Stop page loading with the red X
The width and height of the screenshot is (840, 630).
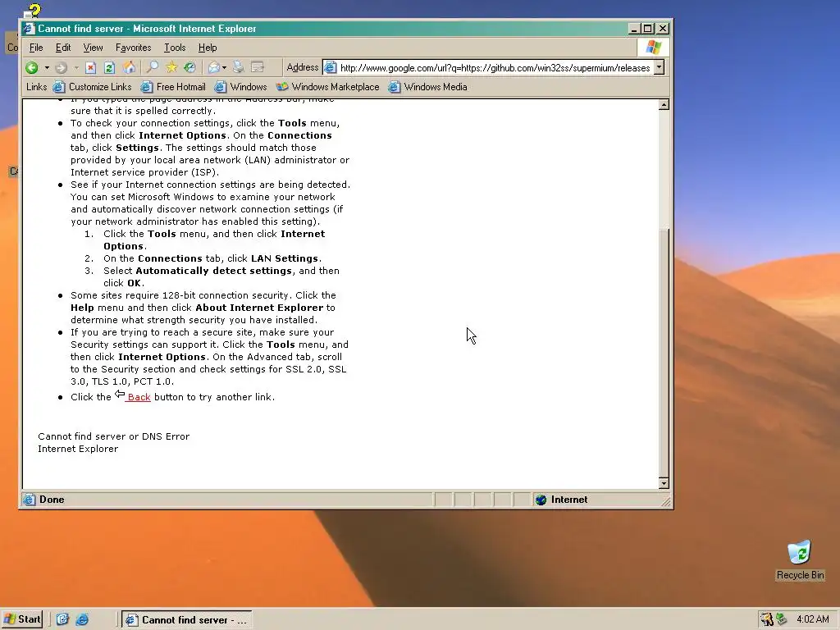tap(90, 67)
